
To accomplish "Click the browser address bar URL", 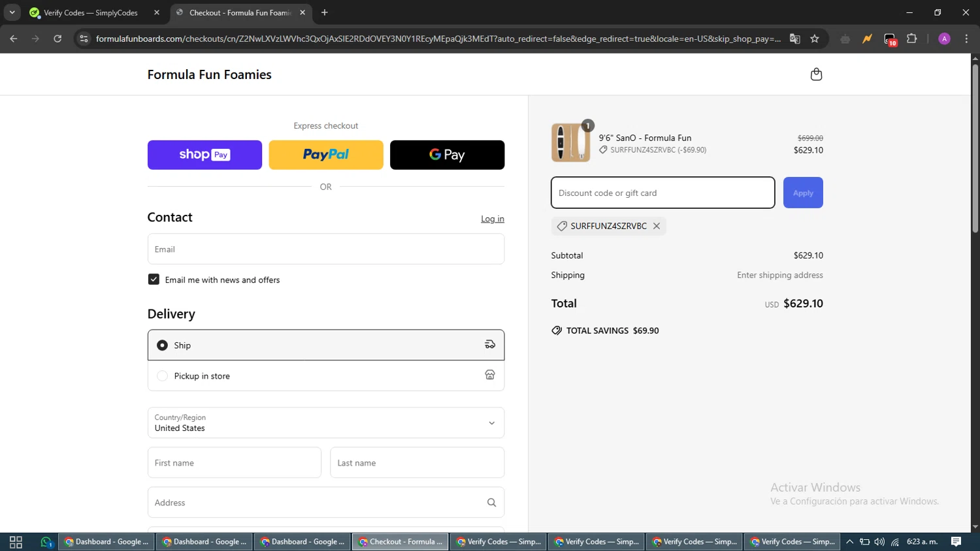I will coord(438,39).
